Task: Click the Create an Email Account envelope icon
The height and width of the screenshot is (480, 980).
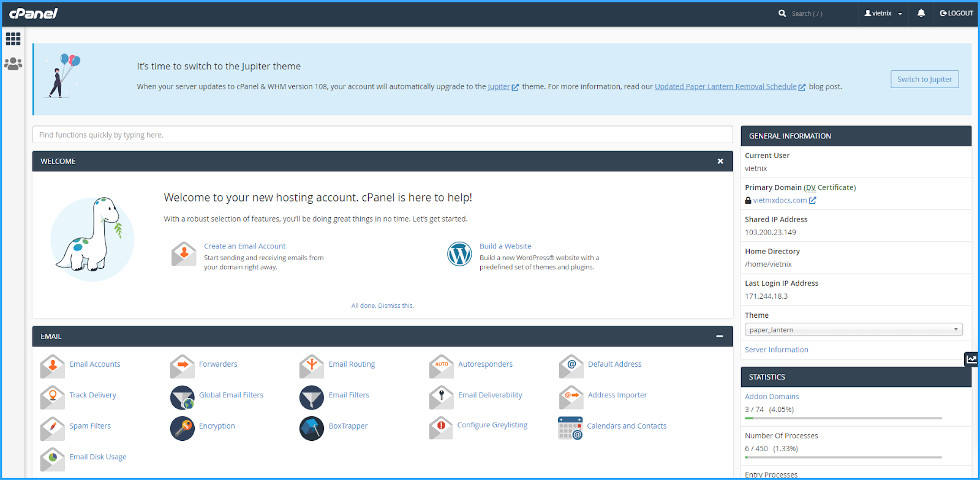Action: point(184,254)
